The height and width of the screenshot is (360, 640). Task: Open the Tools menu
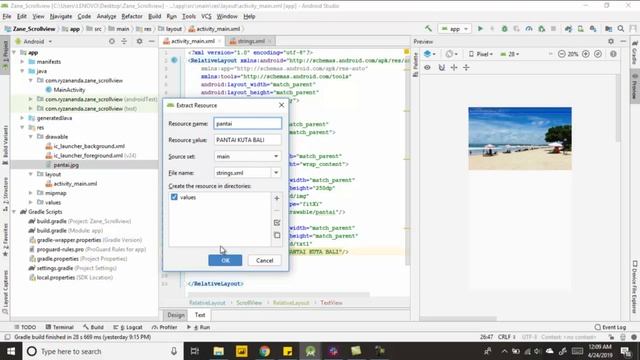click(189, 16)
